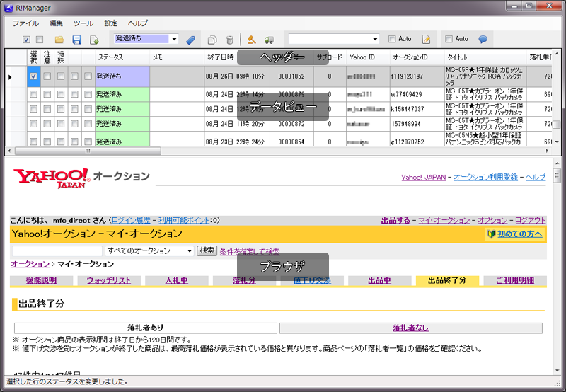The image size is (566, 392).
Task: Open the 利用可能ポイント link
Action: pyautogui.click(x=184, y=220)
